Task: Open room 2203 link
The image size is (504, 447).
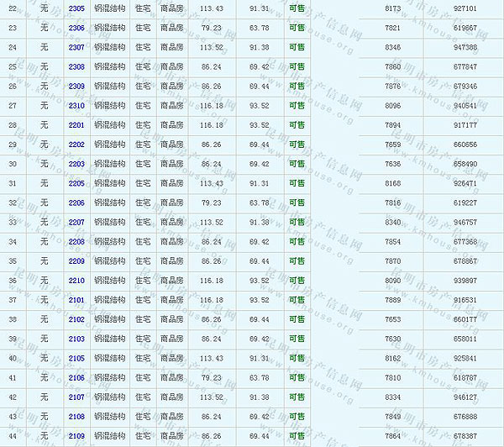Action: (x=76, y=164)
